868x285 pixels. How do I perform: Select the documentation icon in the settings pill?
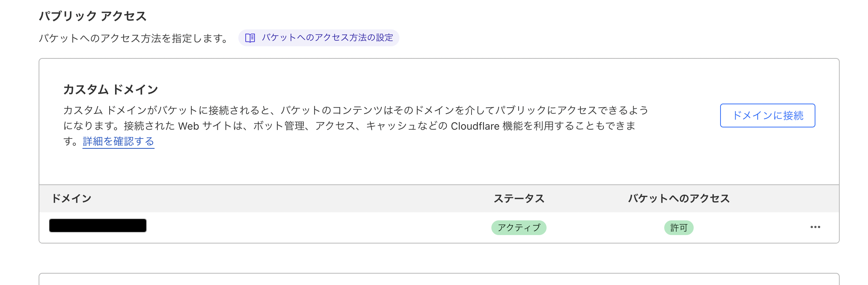[250, 37]
